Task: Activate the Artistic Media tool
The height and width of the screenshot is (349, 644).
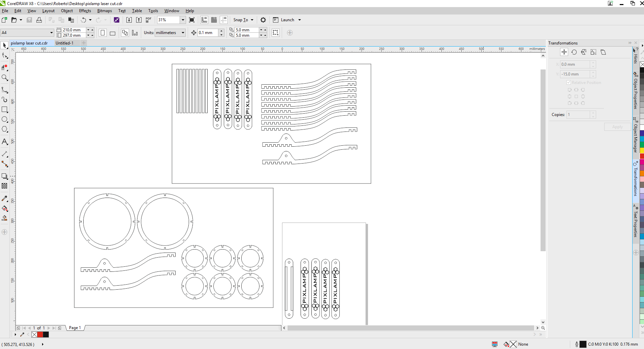Action: point(5,99)
